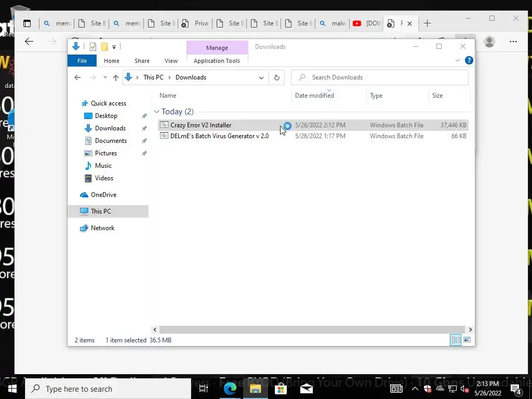The image size is (532, 399).
Task: Close the active Edge browser tab
Action: click(x=409, y=23)
